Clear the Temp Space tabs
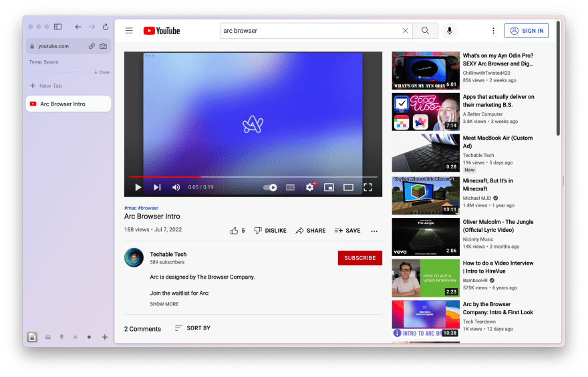Image resolution: width=588 pixels, height=377 pixels. coord(102,72)
